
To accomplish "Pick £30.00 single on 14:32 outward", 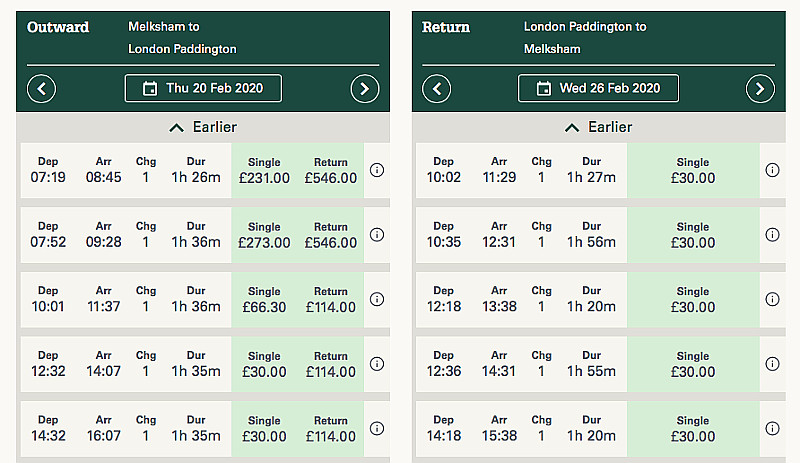I will [x=264, y=429].
